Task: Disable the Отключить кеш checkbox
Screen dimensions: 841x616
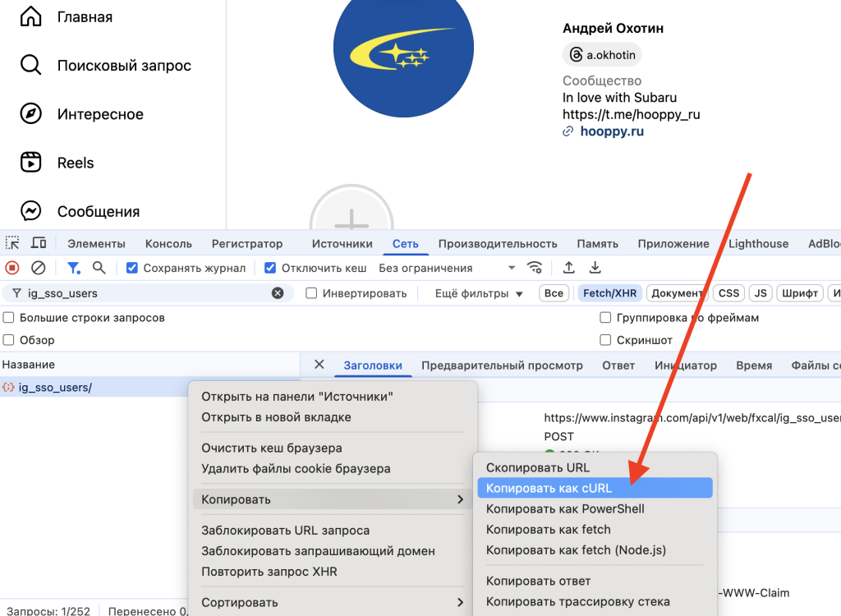Action: [270, 268]
